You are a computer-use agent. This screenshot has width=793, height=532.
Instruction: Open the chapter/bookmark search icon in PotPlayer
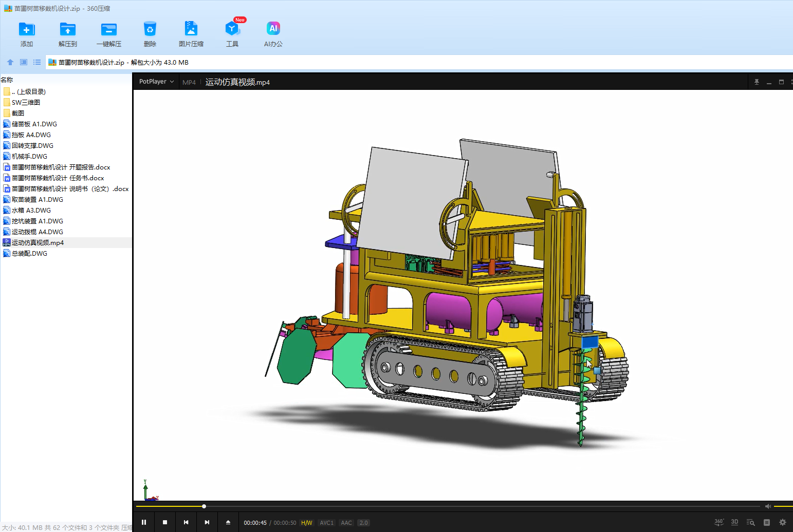click(751, 522)
